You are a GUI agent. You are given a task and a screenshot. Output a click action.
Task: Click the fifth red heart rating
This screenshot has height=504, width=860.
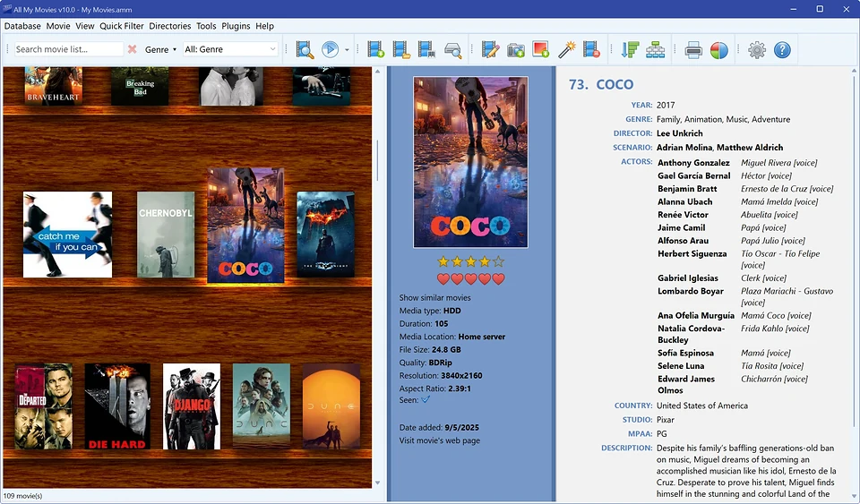pyautogui.click(x=498, y=279)
